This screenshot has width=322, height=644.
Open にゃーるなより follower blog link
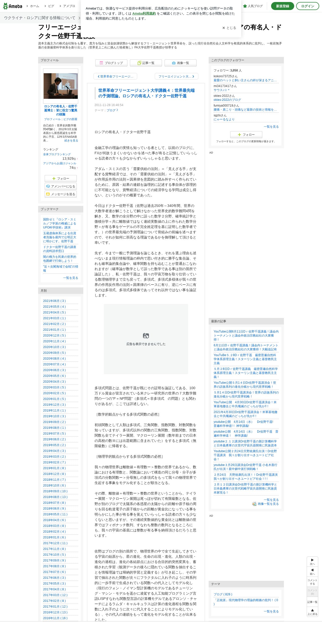[x=224, y=119]
